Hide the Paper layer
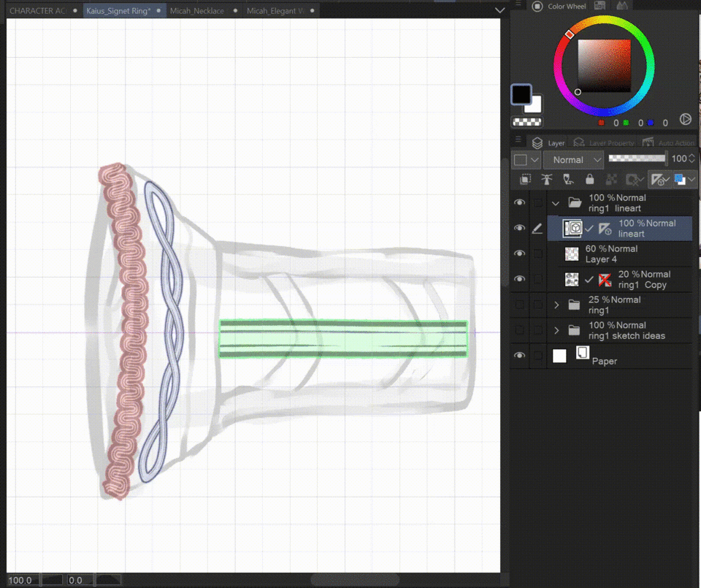Screen dimensions: 701x588 point(519,356)
